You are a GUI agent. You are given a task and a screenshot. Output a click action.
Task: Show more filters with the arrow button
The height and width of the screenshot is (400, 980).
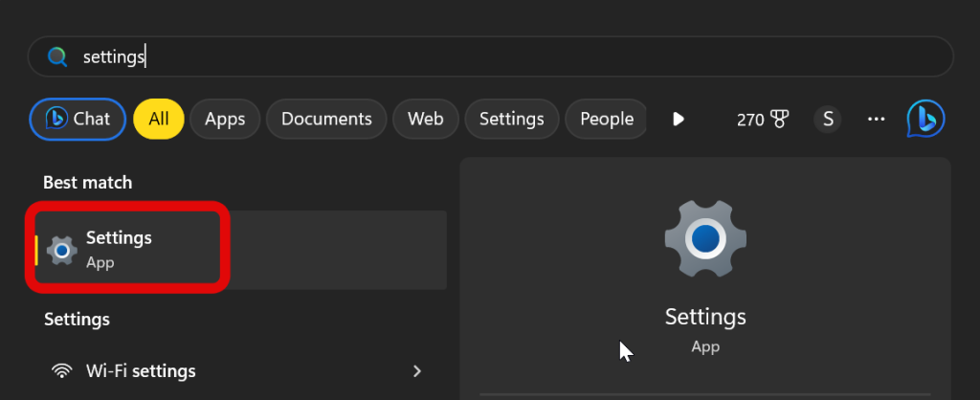[x=679, y=120]
